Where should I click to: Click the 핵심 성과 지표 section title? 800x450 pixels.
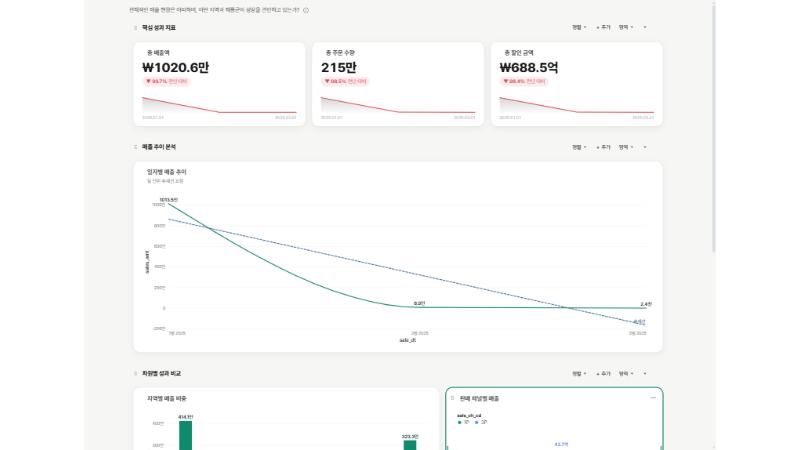(x=159, y=28)
